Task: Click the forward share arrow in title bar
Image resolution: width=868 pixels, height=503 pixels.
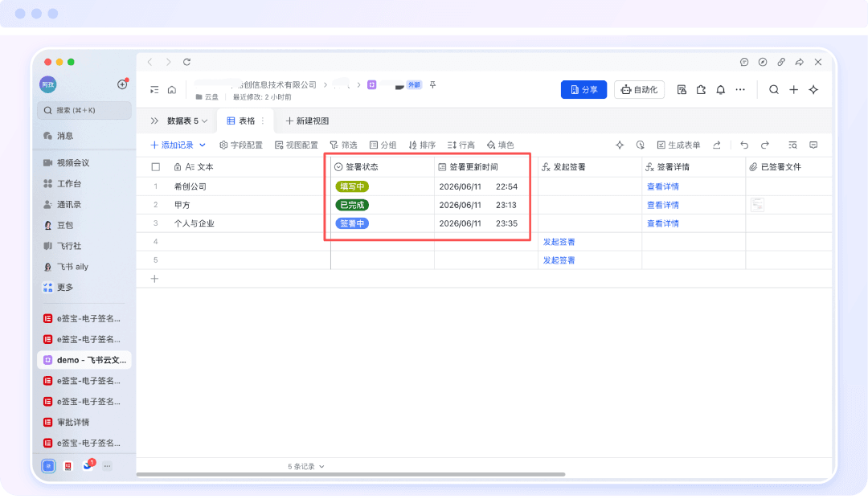Action: (x=800, y=62)
